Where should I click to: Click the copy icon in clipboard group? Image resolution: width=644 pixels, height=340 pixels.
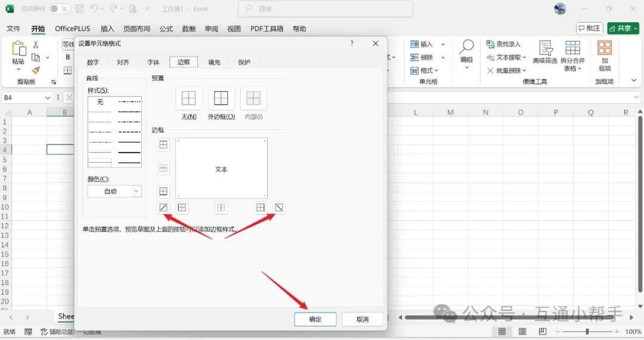[36, 57]
